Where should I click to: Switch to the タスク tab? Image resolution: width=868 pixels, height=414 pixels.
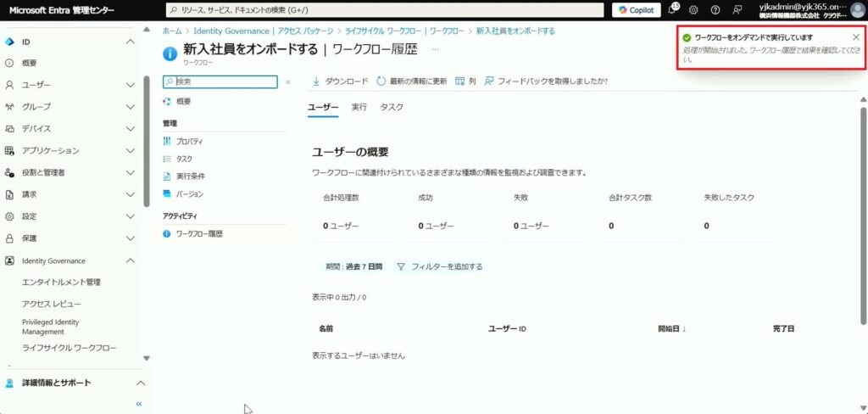(392, 107)
